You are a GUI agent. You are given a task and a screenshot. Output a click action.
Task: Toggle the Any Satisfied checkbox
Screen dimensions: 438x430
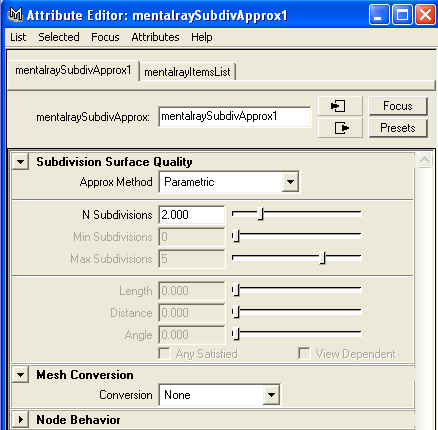click(x=165, y=354)
